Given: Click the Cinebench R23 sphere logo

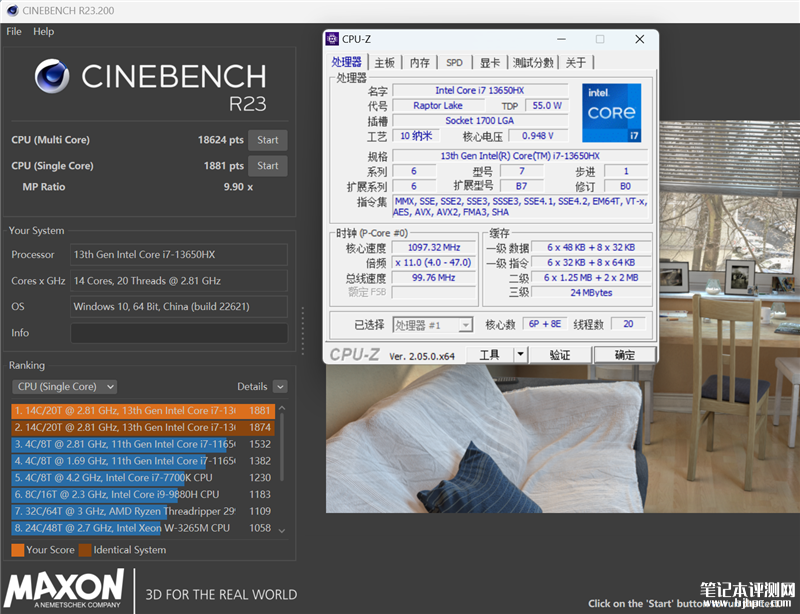Looking at the screenshot, I should point(52,76).
